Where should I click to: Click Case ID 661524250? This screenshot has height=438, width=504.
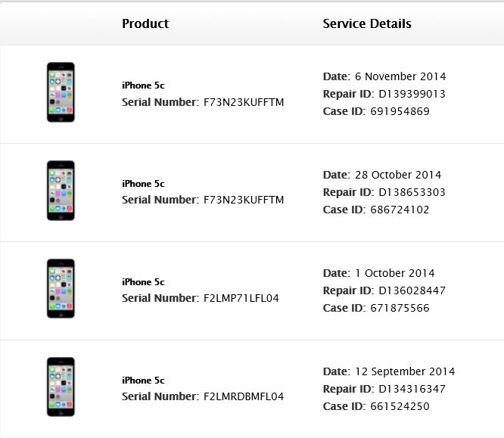pyautogui.click(x=400, y=406)
